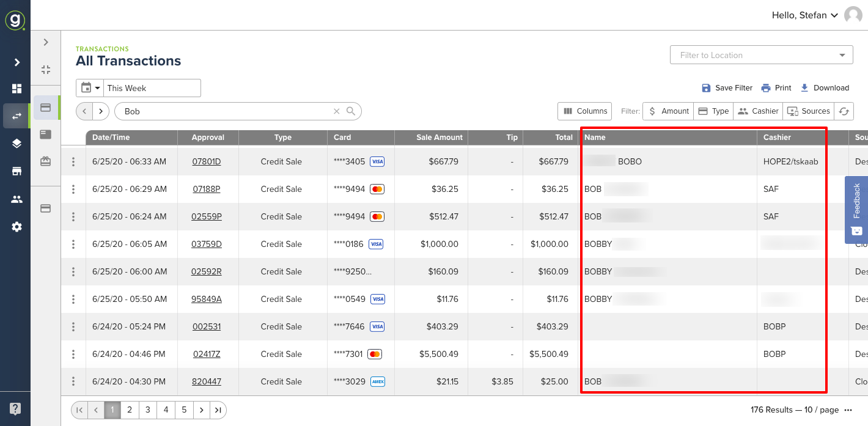Viewport: 868px width, 426px height.
Task: Open sidebar Settings via the gear icon
Action: coord(15,227)
